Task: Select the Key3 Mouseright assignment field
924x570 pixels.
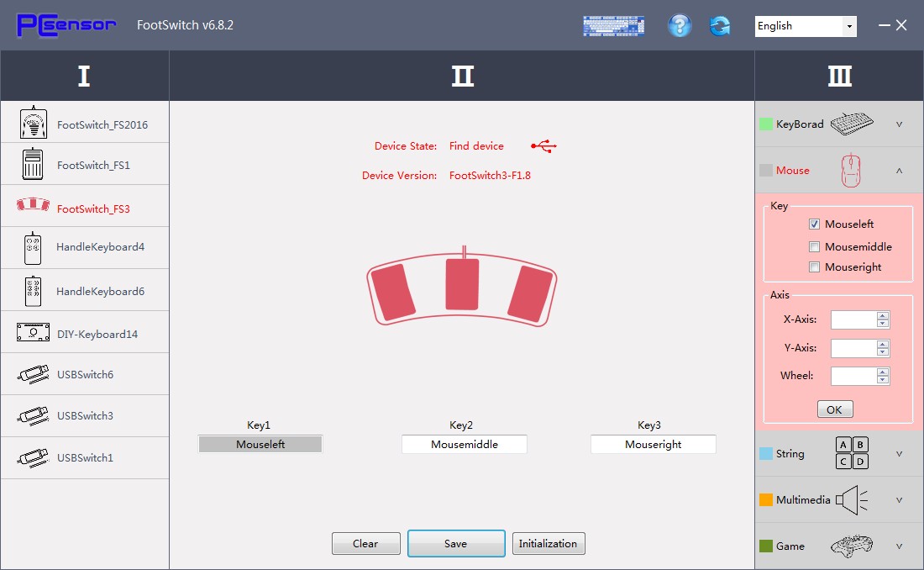Action: pyautogui.click(x=653, y=445)
